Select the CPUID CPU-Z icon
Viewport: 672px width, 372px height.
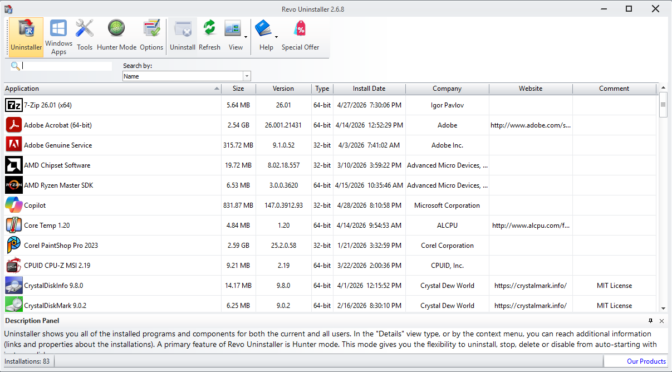click(14, 265)
